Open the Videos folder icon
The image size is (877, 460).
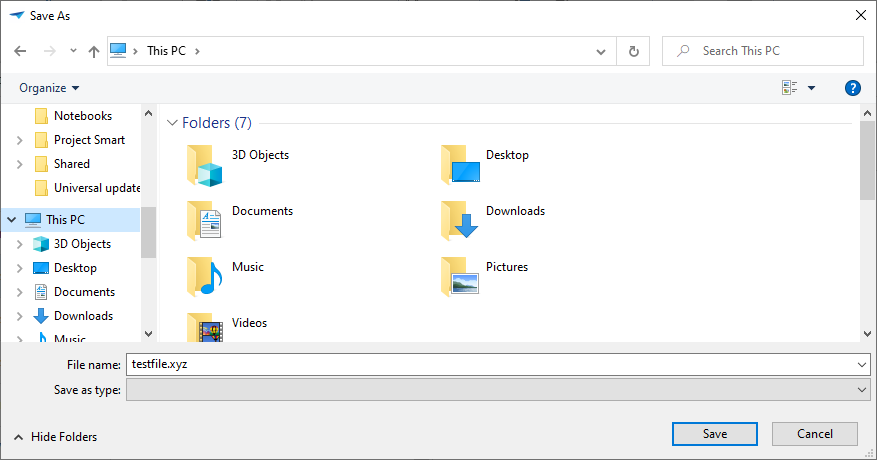204,328
